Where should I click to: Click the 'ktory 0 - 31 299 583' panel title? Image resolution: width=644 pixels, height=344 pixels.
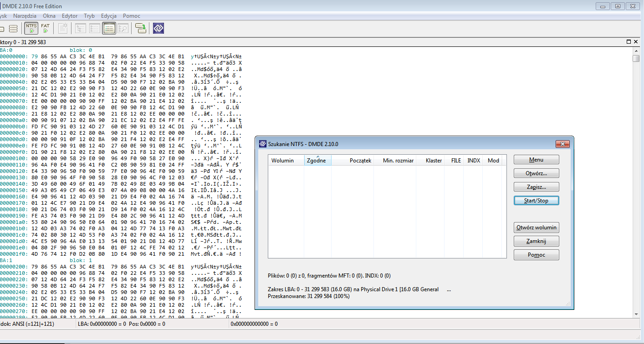point(23,42)
